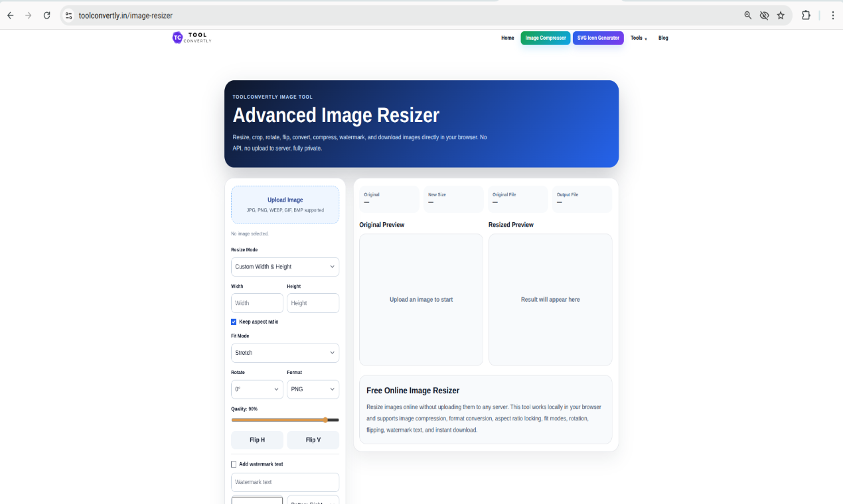Image resolution: width=843 pixels, height=504 pixels.
Task: Click the 'No image selected.' text
Action: coord(250,234)
